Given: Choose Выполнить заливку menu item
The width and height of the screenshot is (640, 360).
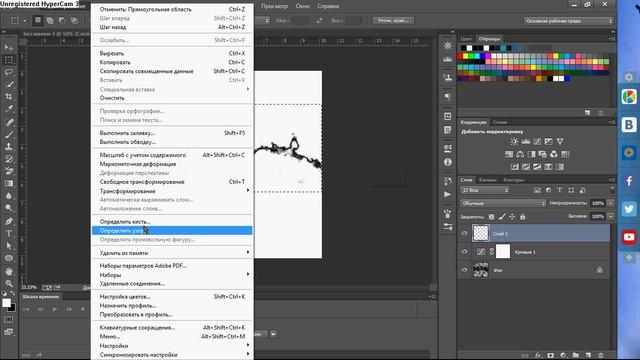Looking at the screenshot, I should 172,133.
